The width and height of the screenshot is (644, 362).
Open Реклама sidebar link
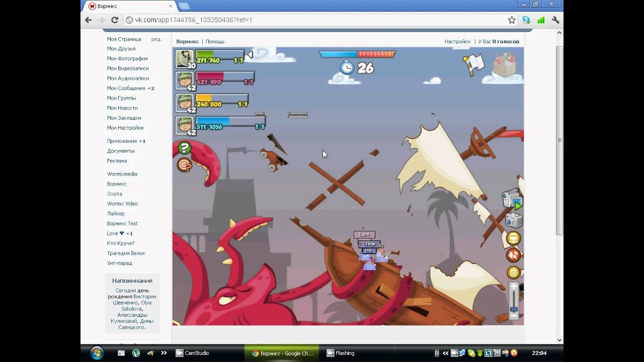[117, 161]
